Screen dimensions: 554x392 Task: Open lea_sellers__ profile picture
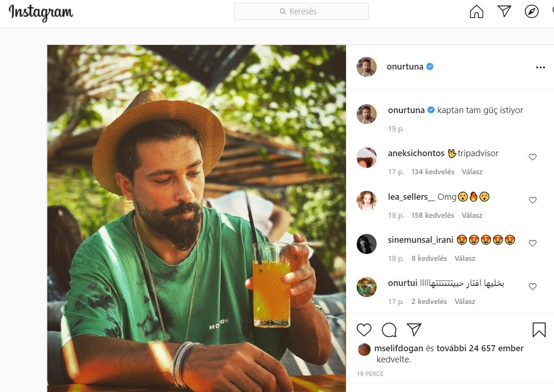[366, 201]
